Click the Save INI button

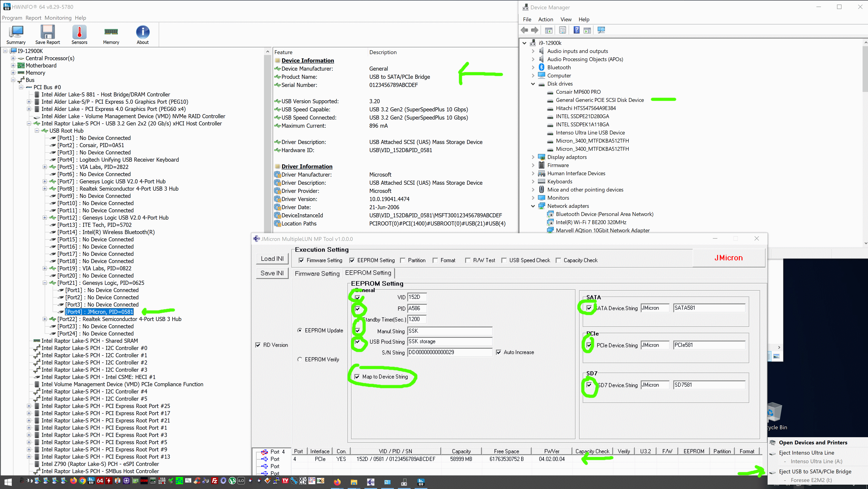click(272, 273)
